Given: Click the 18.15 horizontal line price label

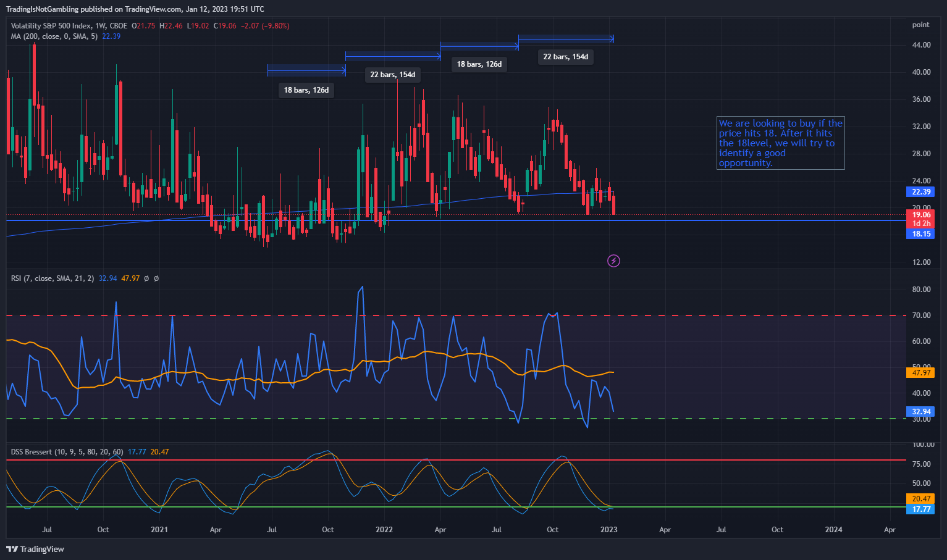Looking at the screenshot, I should click(x=920, y=234).
